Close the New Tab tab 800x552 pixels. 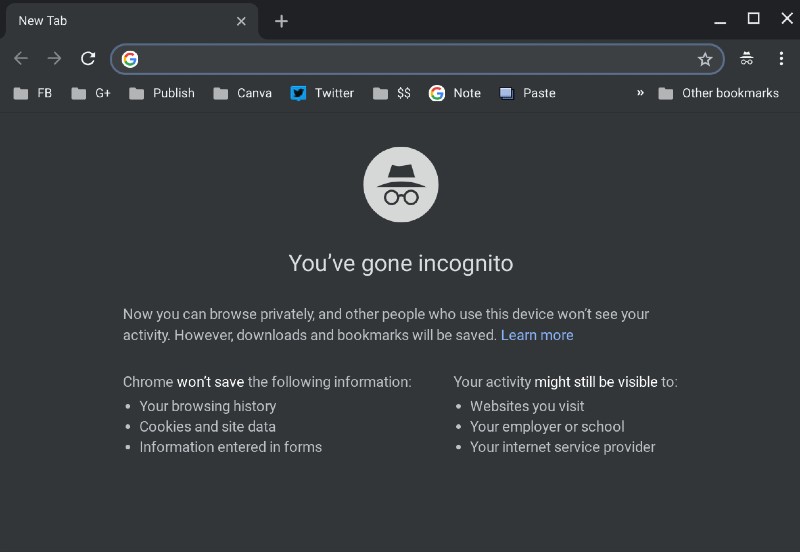tap(241, 21)
